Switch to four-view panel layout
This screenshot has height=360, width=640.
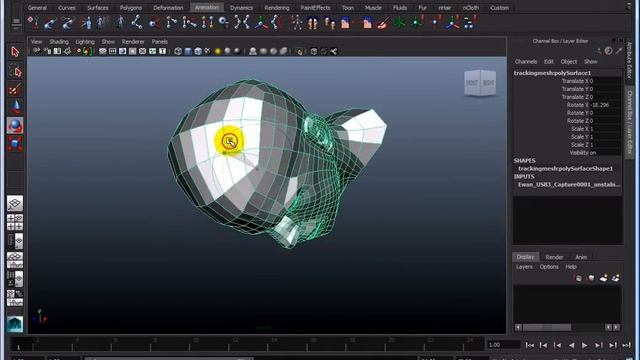[x=15, y=222]
